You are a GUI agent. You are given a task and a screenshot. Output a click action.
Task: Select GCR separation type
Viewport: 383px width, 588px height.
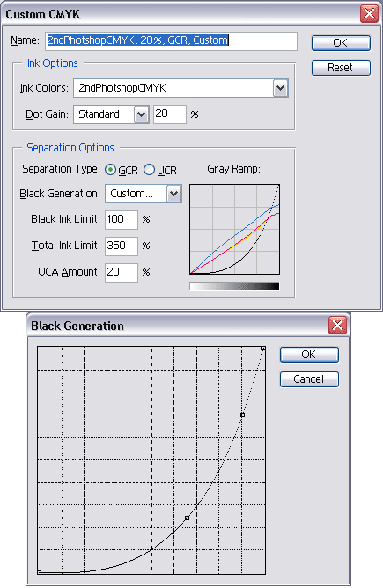point(110,170)
